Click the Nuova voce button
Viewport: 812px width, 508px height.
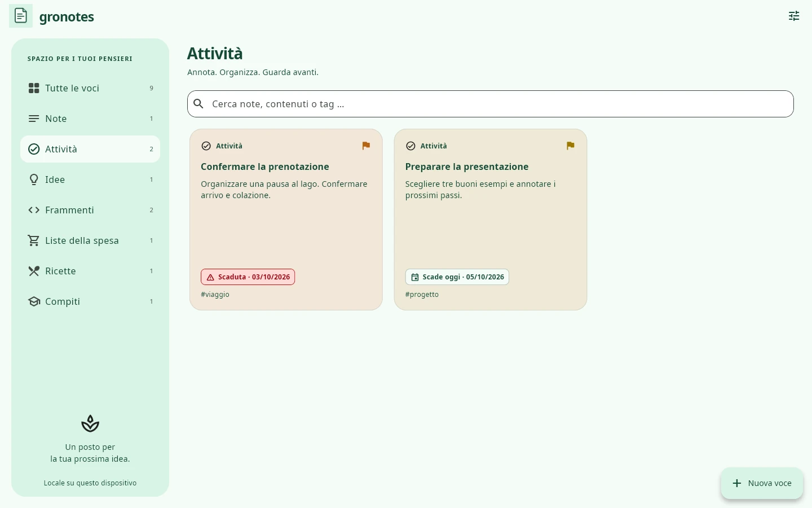[762, 483]
